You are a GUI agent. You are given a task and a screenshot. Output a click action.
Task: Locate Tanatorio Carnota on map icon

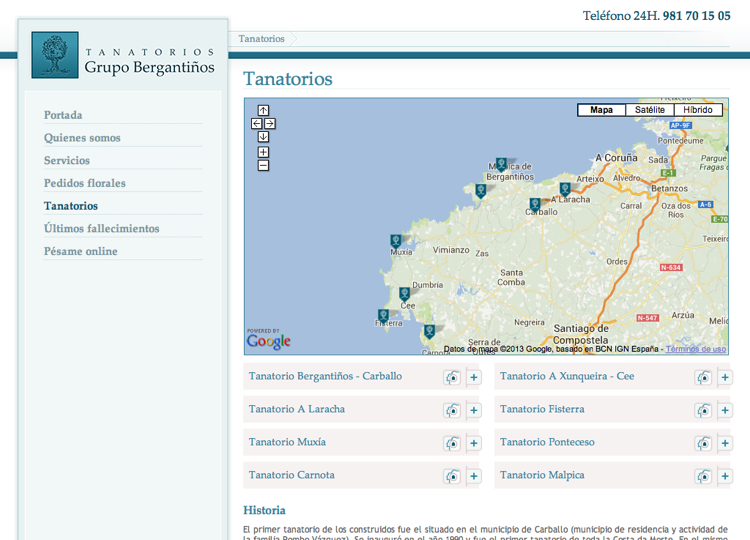click(452, 476)
